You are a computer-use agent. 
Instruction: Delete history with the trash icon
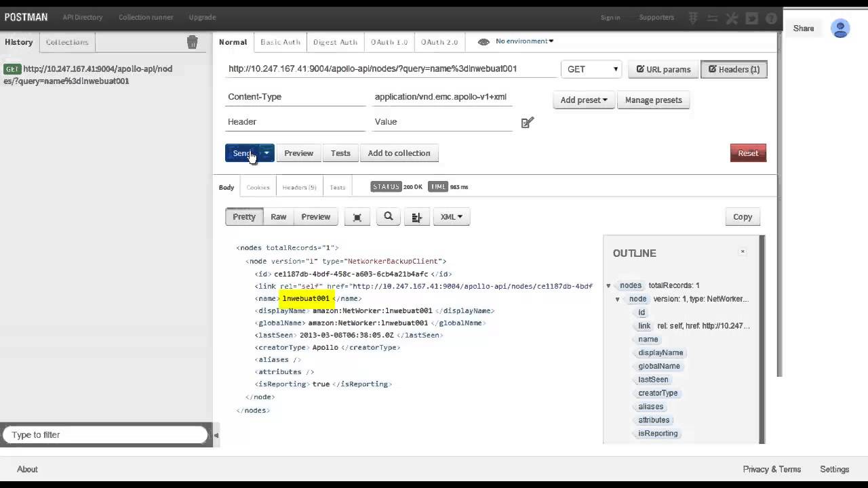pos(192,42)
